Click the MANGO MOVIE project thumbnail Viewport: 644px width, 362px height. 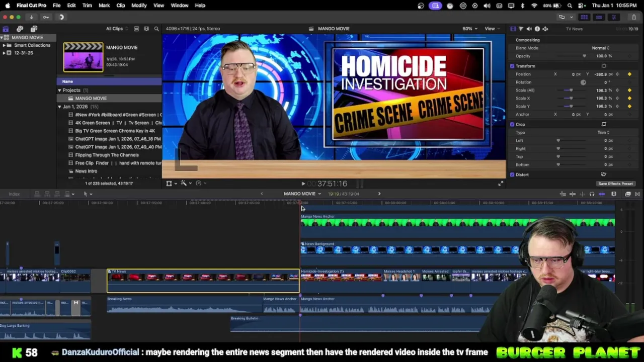coord(83,57)
